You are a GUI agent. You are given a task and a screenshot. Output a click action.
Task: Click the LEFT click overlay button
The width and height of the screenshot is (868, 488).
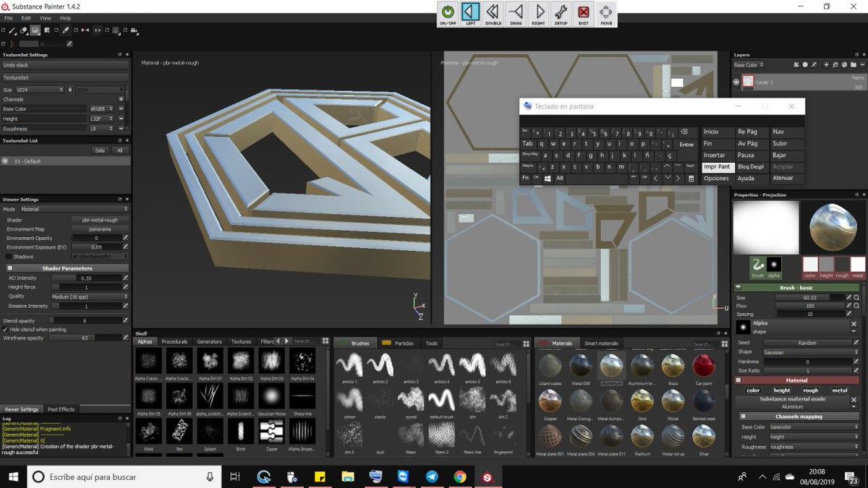pos(470,14)
